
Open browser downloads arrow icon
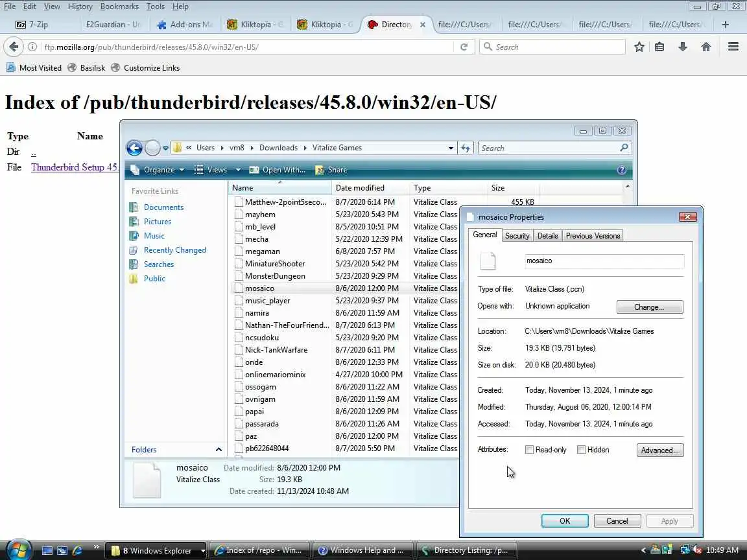683,47
